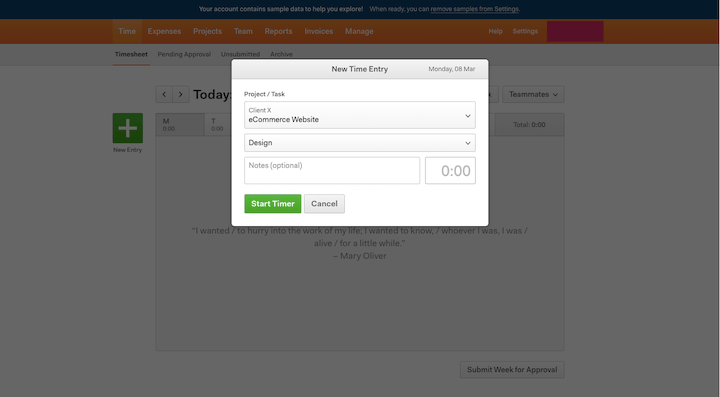Open the Reports section
The height and width of the screenshot is (397, 720).
pyautogui.click(x=278, y=31)
